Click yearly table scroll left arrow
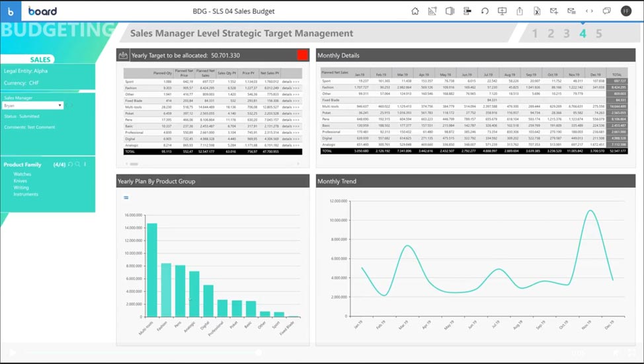This screenshot has height=364, width=644. 126,164
